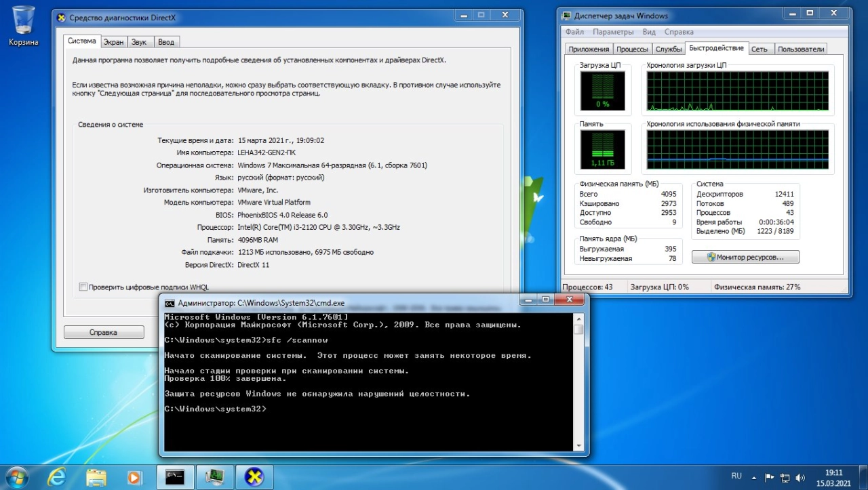Click the cmd.exe title bar icon

click(170, 304)
